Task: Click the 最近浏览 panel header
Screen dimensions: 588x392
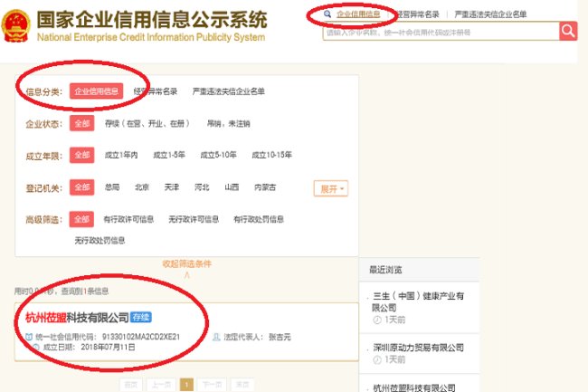Action: click(x=419, y=270)
